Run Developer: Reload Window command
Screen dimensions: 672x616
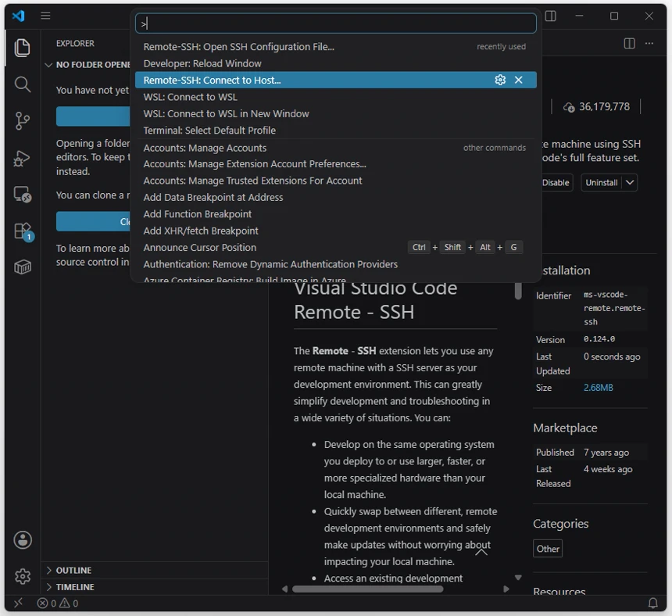tap(335, 63)
